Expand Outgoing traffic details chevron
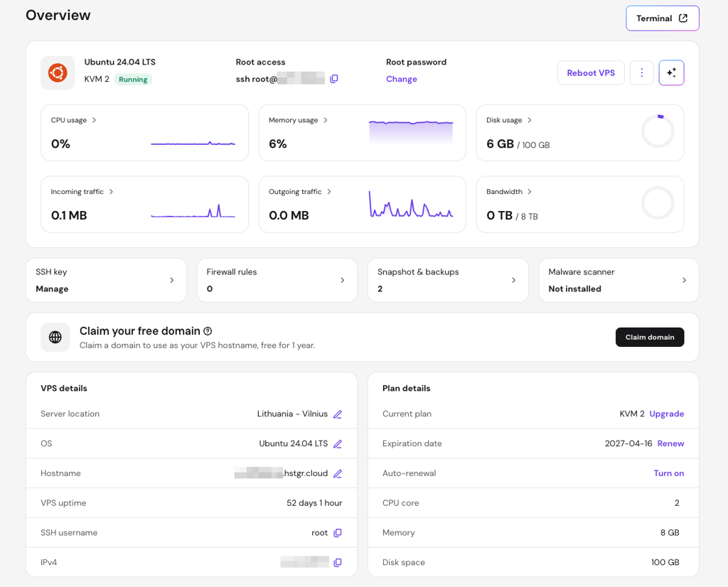728x587 pixels. [x=328, y=192]
